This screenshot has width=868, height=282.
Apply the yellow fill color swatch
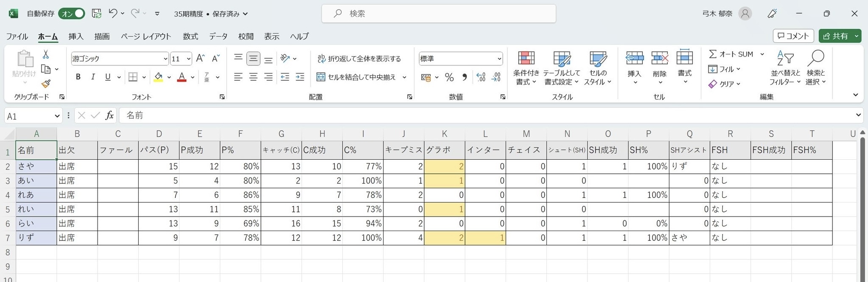(158, 77)
